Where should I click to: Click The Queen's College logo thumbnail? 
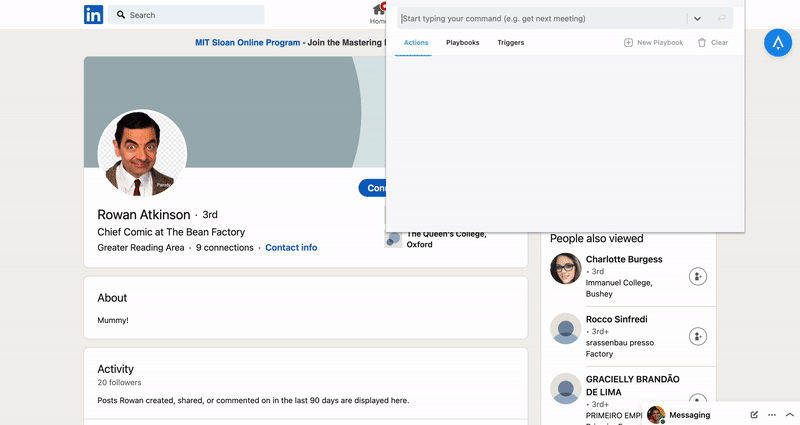pos(393,239)
